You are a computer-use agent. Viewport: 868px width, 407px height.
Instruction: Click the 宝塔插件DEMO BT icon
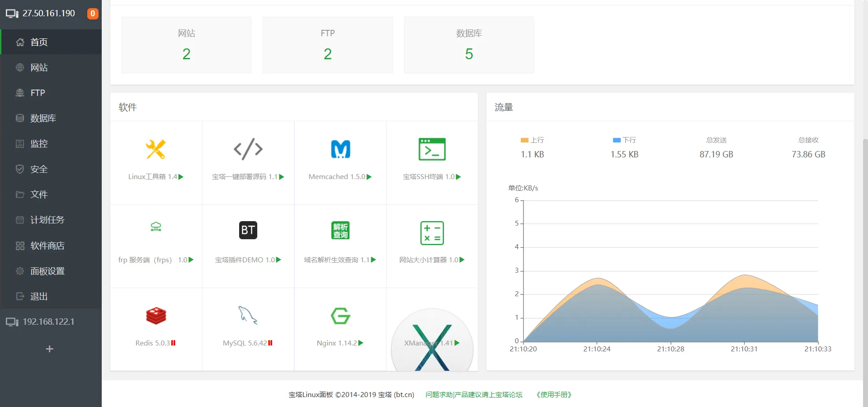click(248, 230)
